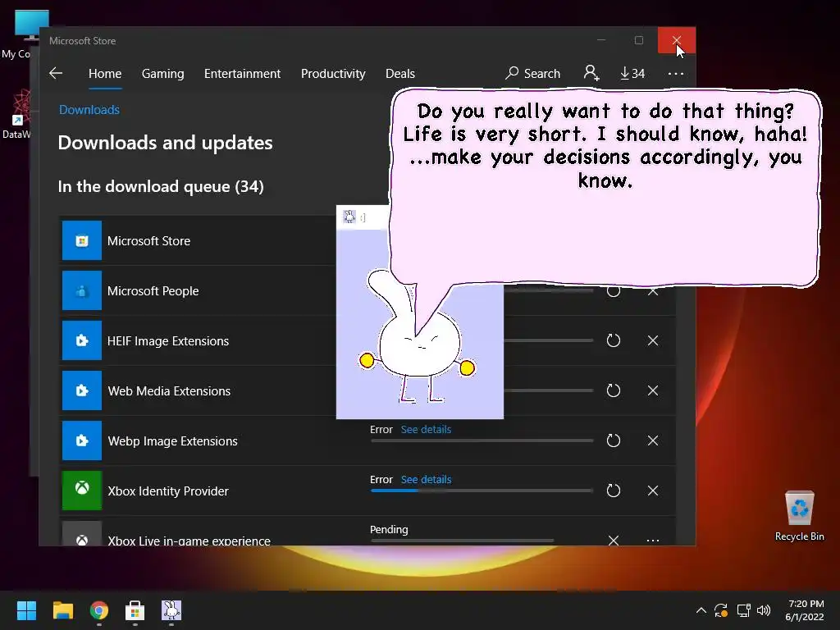The height and width of the screenshot is (630, 840).
Task: Click the Downloads breadcrumb link
Action: (x=89, y=110)
